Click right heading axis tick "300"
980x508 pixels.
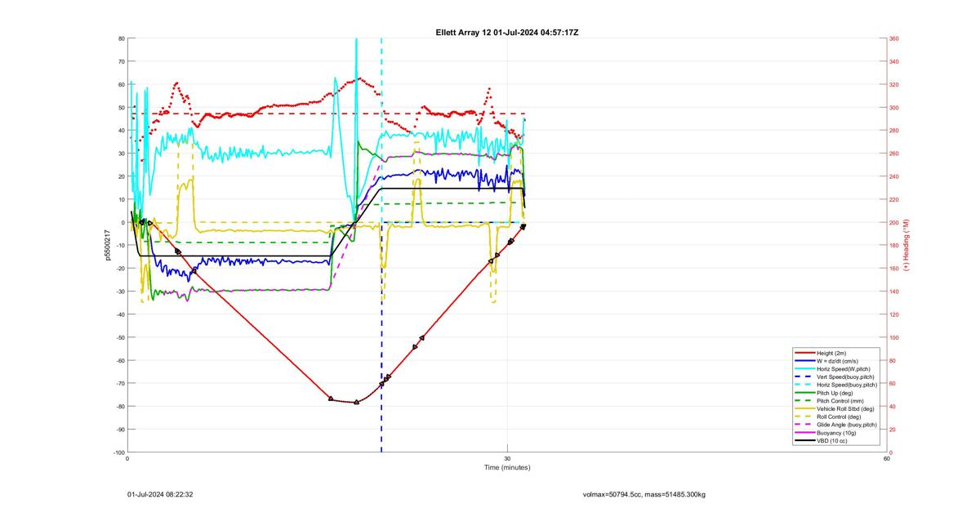click(893, 108)
